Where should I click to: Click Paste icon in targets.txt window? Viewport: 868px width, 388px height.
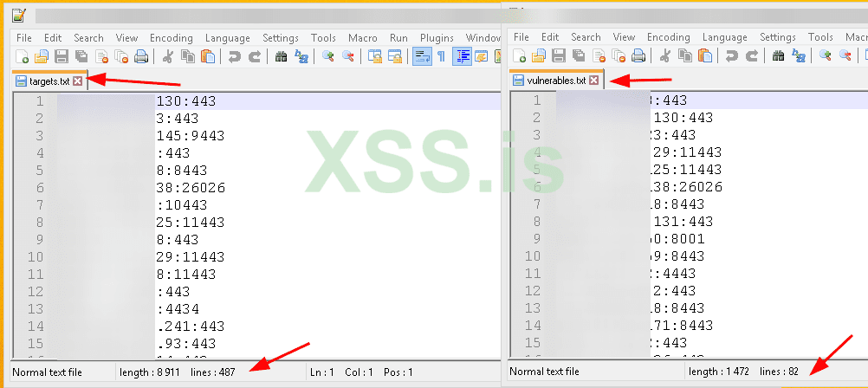(x=208, y=56)
